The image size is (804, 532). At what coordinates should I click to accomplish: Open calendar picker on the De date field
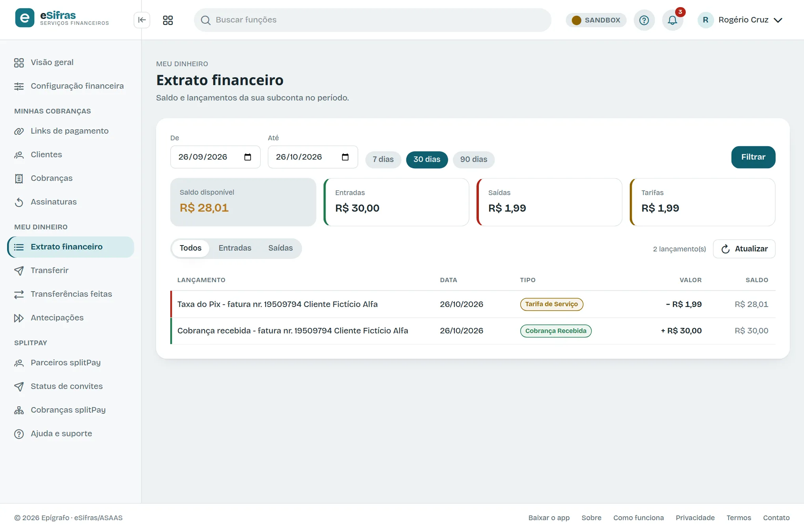pos(248,157)
